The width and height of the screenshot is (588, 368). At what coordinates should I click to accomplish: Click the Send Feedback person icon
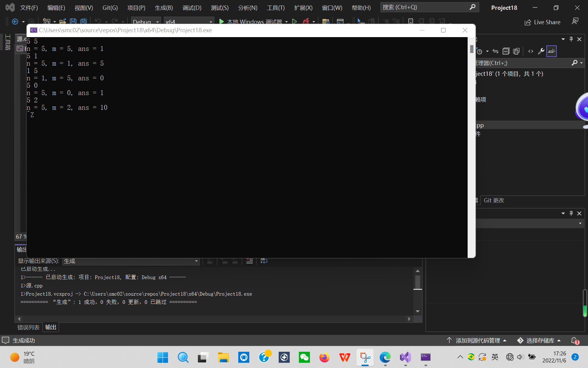575,21
